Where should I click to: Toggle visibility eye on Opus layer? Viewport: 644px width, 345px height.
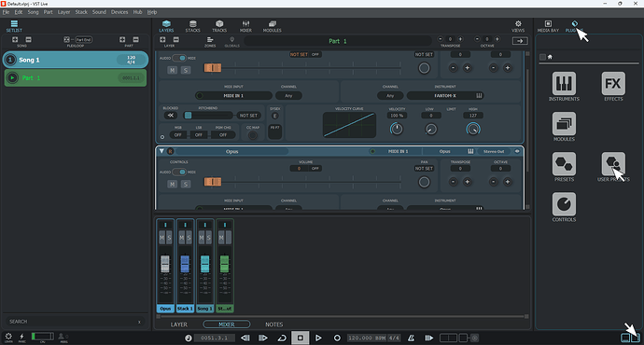(517, 151)
